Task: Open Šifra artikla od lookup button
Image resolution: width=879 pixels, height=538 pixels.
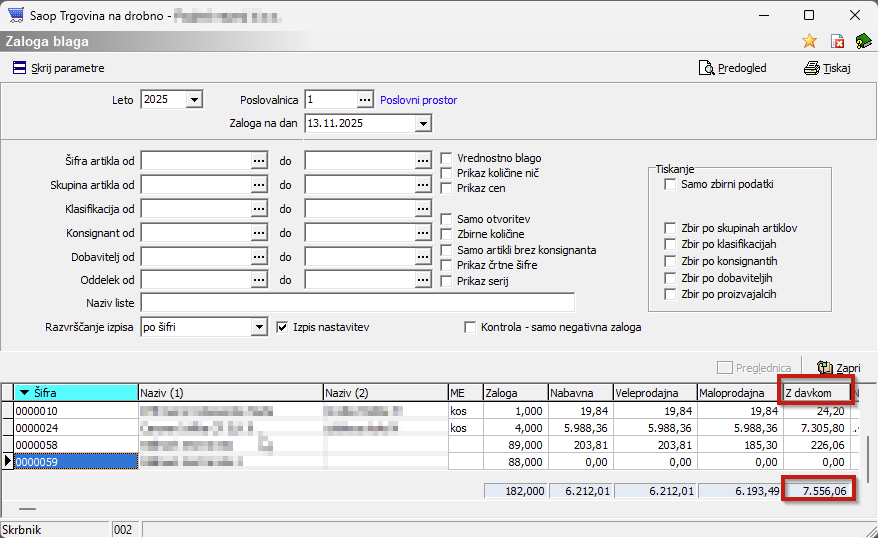Action: [258, 161]
